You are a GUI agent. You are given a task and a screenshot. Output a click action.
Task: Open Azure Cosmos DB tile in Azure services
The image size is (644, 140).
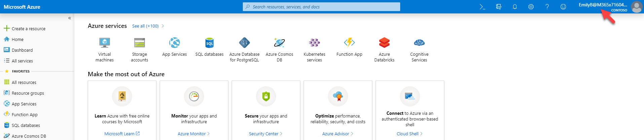click(279, 50)
